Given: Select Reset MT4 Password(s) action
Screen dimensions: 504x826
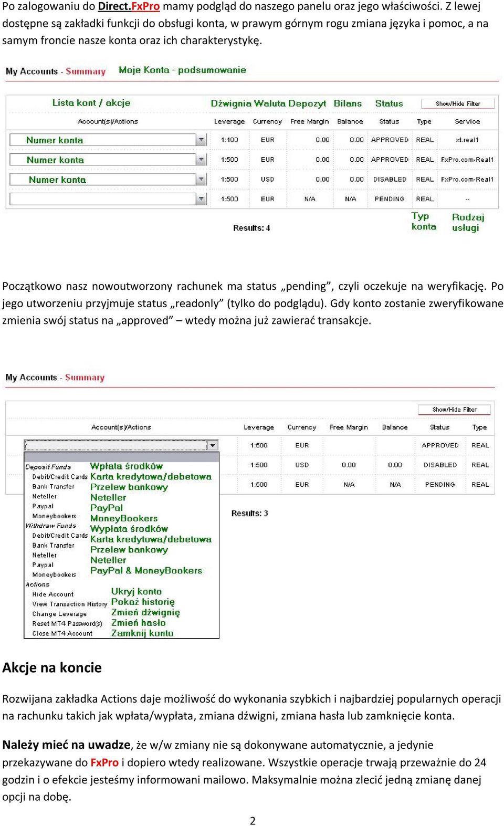Looking at the screenshot, I should 67,624.
